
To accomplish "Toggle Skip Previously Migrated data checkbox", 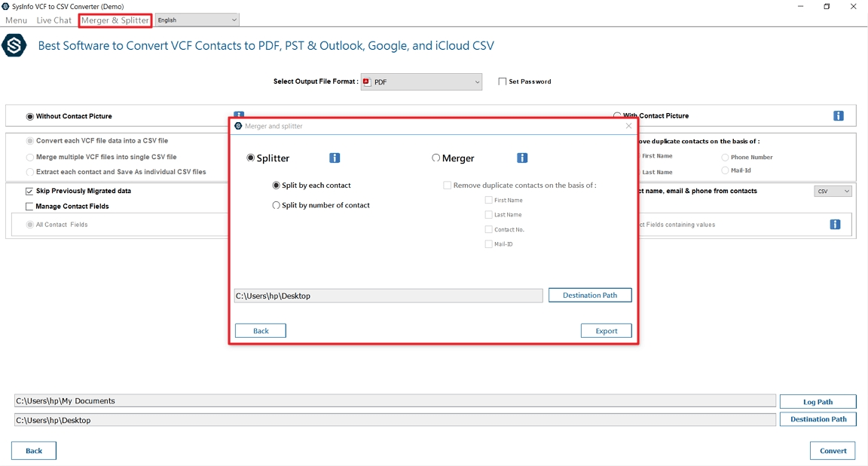I will coord(29,192).
